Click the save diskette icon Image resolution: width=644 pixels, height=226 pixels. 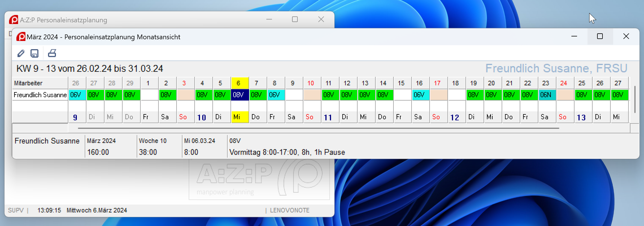point(34,53)
